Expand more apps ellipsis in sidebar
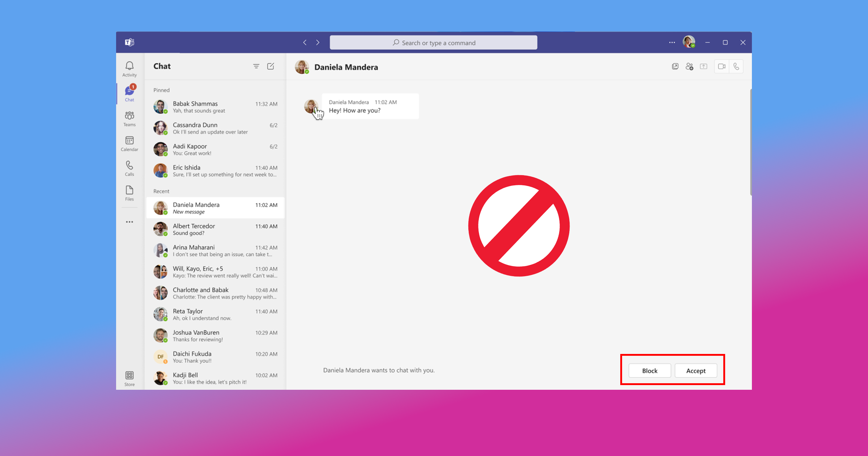Screen dimensions: 868x456 129,222
